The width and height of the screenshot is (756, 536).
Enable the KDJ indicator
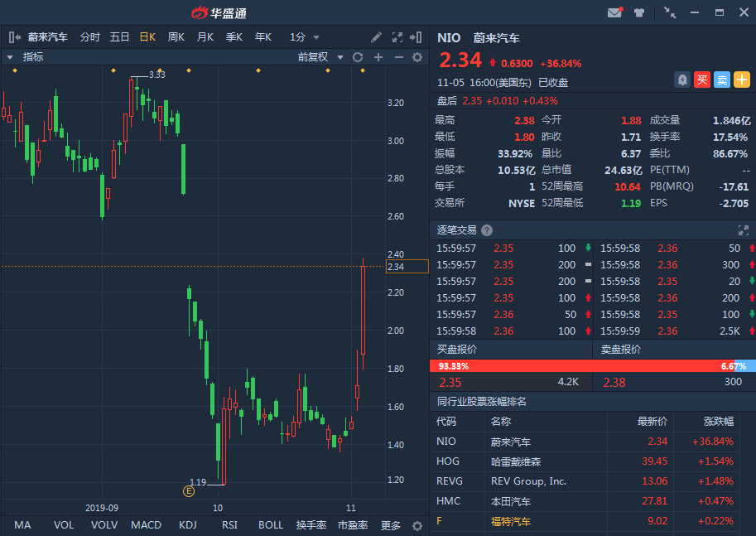tap(188, 525)
